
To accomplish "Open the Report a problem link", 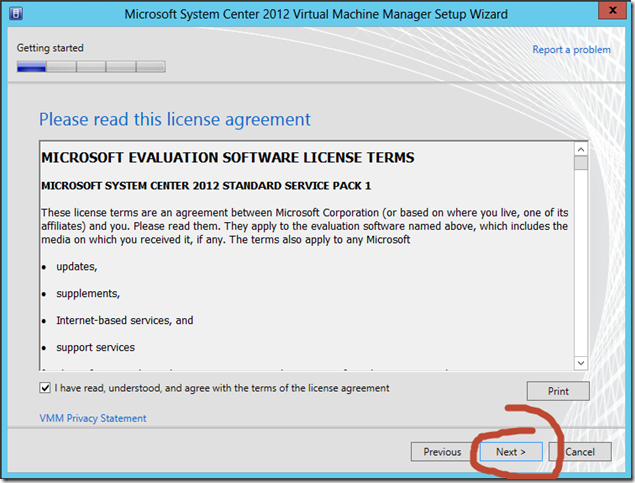I will 571,50.
